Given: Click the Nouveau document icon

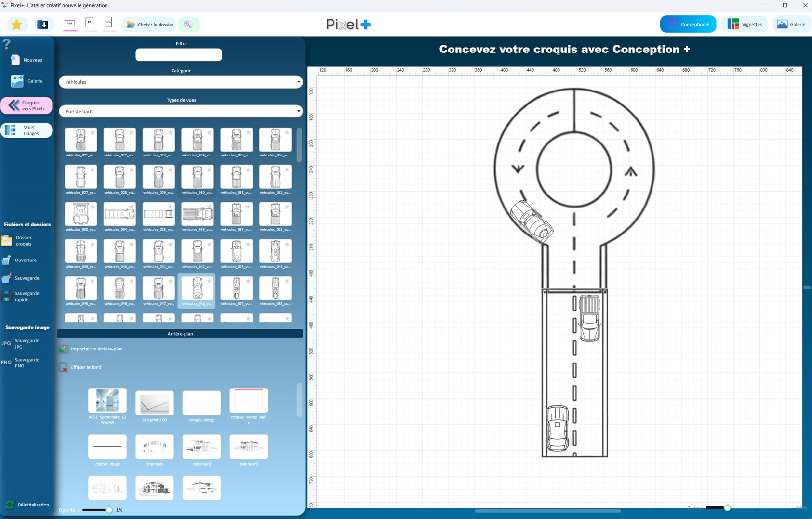Looking at the screenshot, I should 15,60.
